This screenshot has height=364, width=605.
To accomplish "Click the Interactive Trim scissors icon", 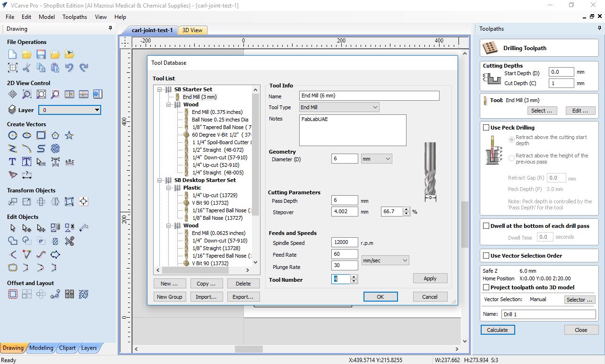I will (69, 242).
